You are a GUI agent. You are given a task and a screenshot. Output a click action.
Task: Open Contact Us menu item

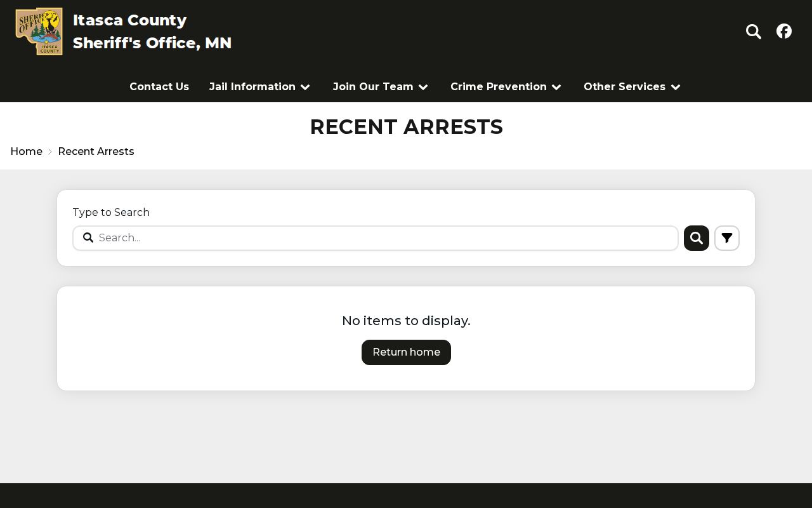159,86
